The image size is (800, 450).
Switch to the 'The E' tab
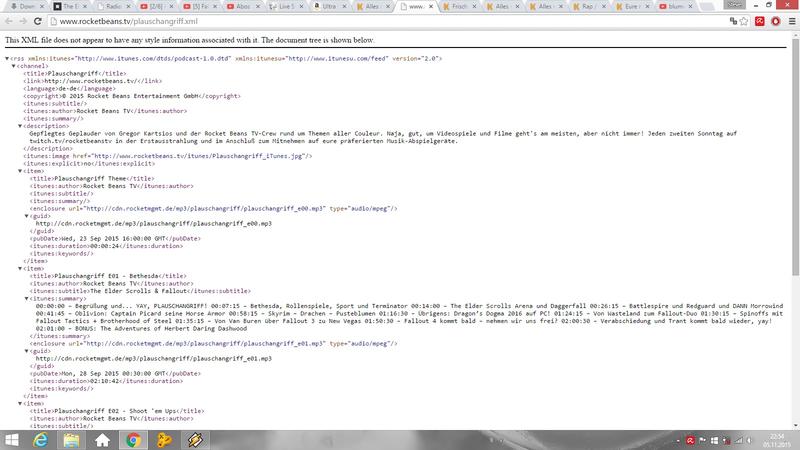[70, 7]
